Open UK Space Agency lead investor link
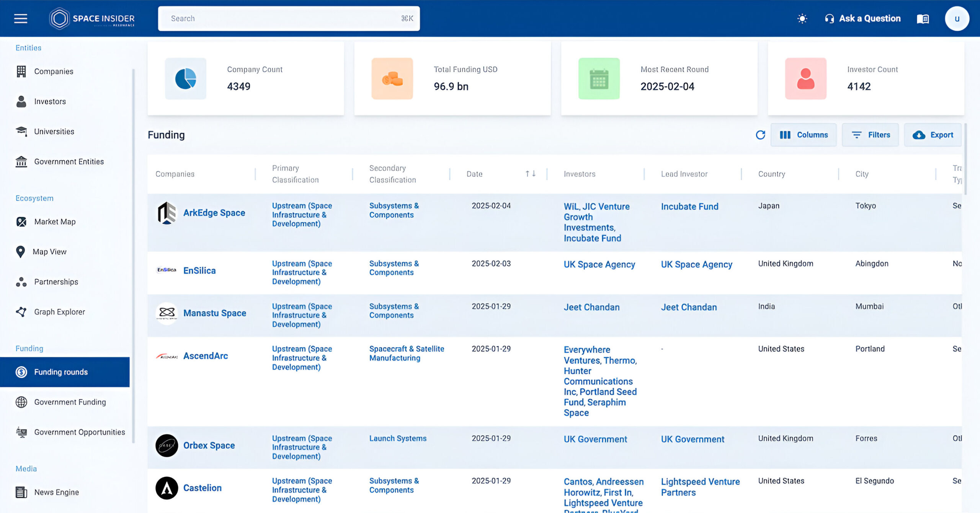980x513 pixels. 696,264
